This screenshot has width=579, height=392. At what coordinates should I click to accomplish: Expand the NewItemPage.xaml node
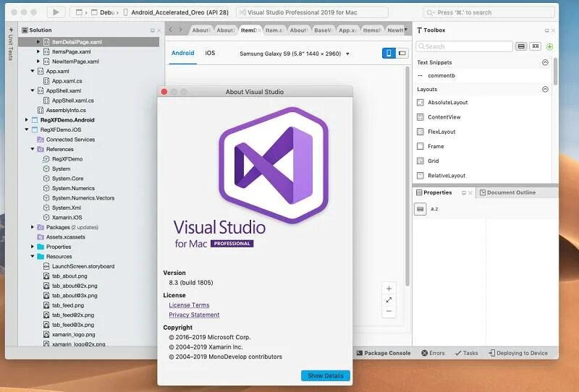[38, 61]
